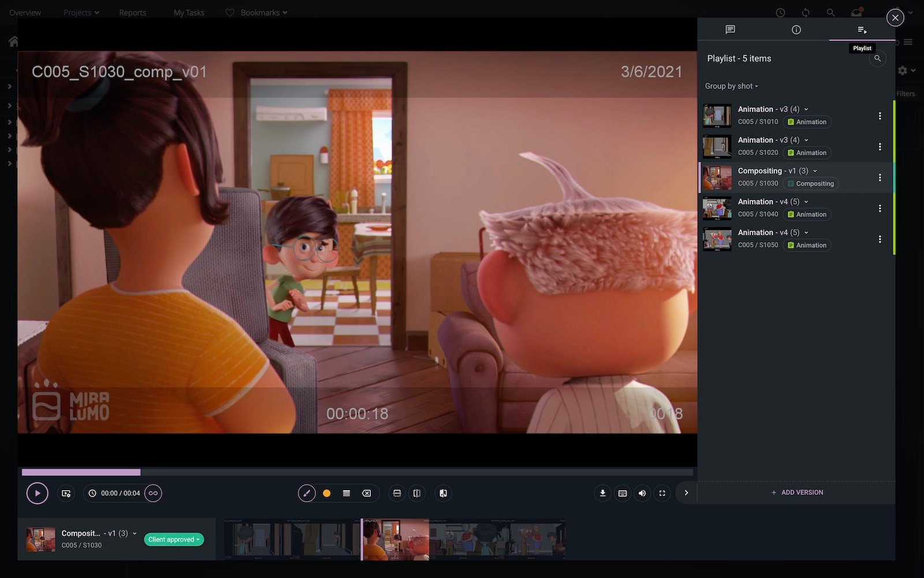The width and height of the screenshot is (924, 578).
Task: Open the bottom Composit... v1 (3) version dropdown
Action: point(135,533)
